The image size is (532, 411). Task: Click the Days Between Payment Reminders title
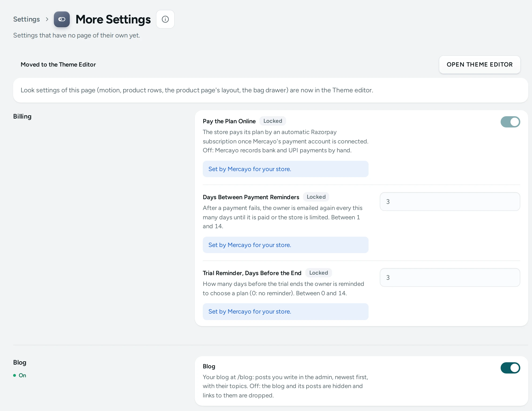coord(251,197)
